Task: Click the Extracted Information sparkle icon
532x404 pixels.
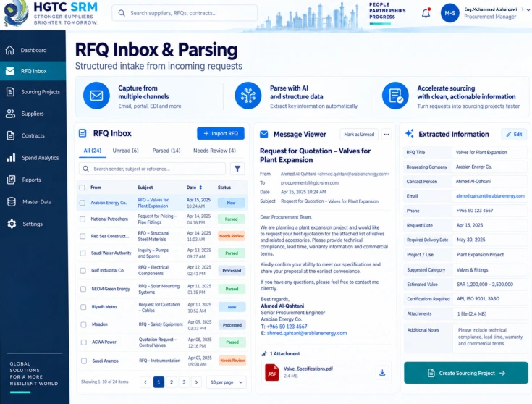Action: point(410,133)
